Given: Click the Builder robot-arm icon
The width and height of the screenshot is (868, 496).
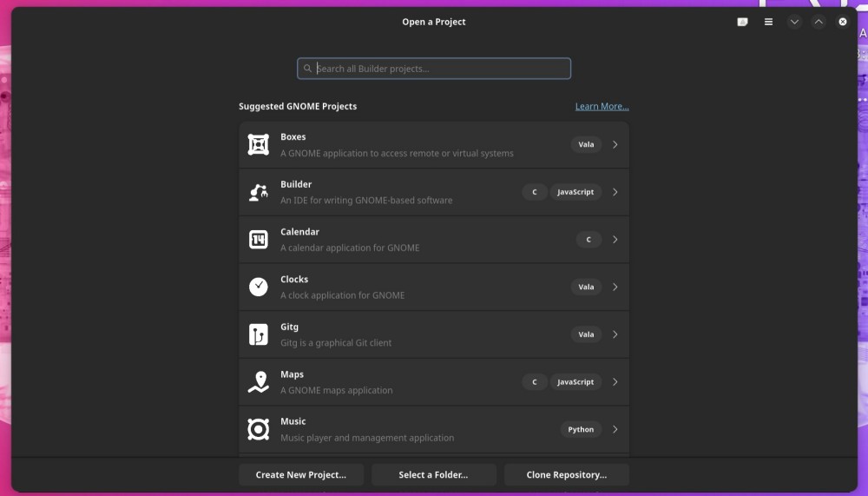Looking at the screenshot, I should point(259,192).
